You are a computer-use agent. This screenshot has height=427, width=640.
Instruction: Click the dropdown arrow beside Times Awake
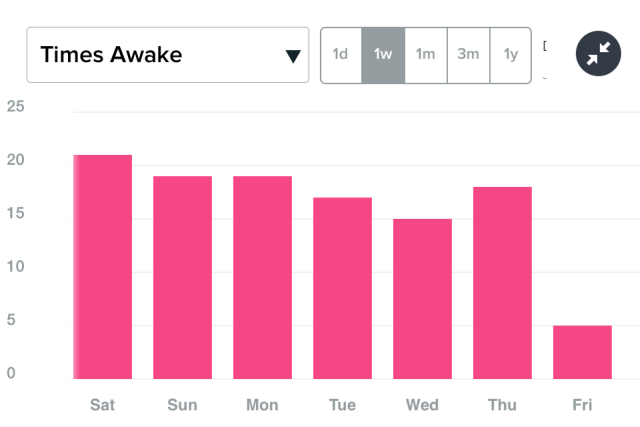(293, 56)
